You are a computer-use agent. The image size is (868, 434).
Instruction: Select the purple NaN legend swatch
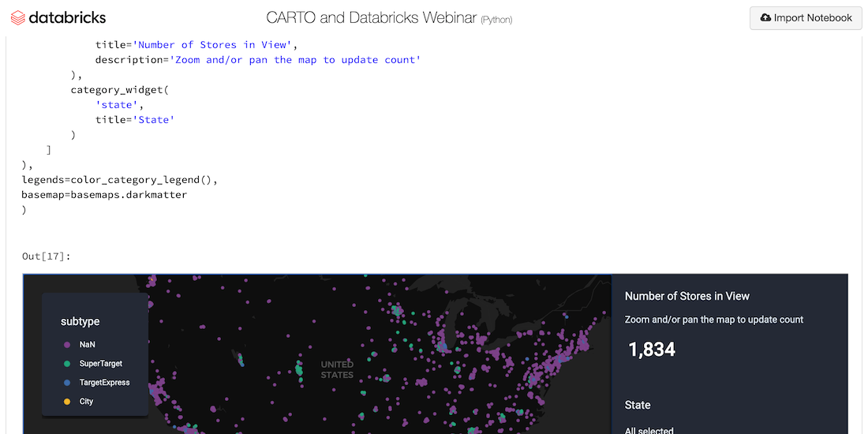[x=66, y=345]
